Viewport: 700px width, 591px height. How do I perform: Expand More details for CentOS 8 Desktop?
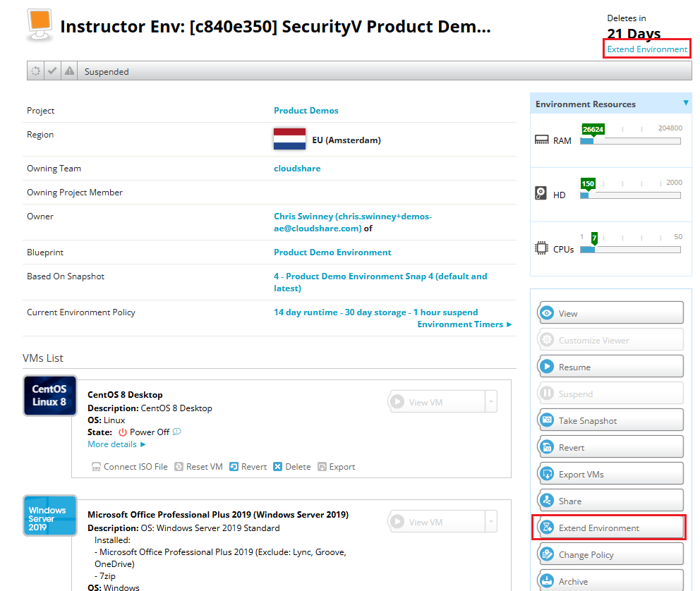coord(116,444)
